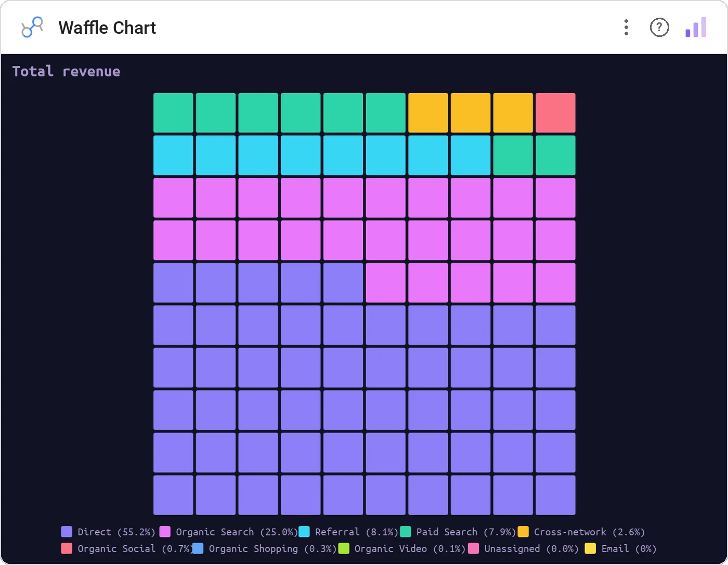Select the 'Cross-network (2.6%)' legend label
The image size is (728, 565).
590,532
